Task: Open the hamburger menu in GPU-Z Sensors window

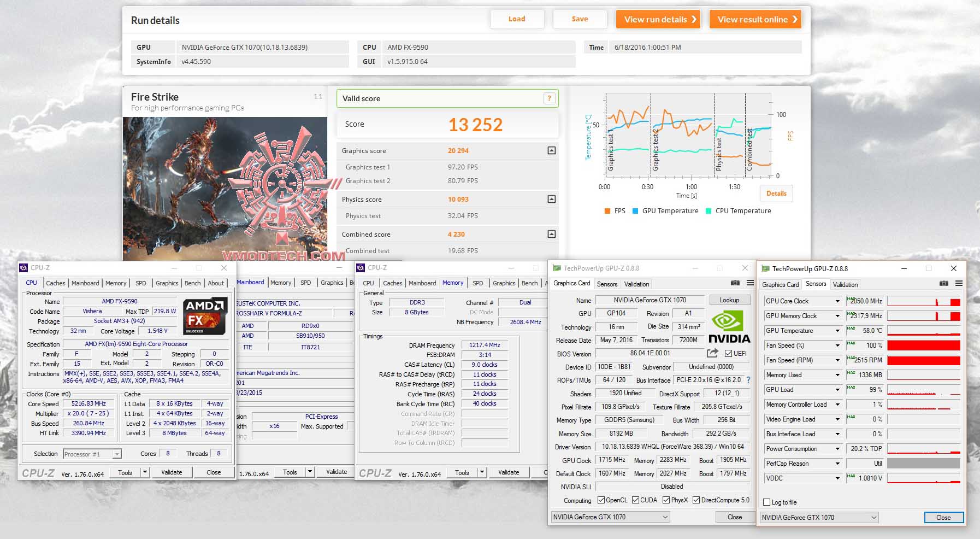Action: click(x=959, y=284)
